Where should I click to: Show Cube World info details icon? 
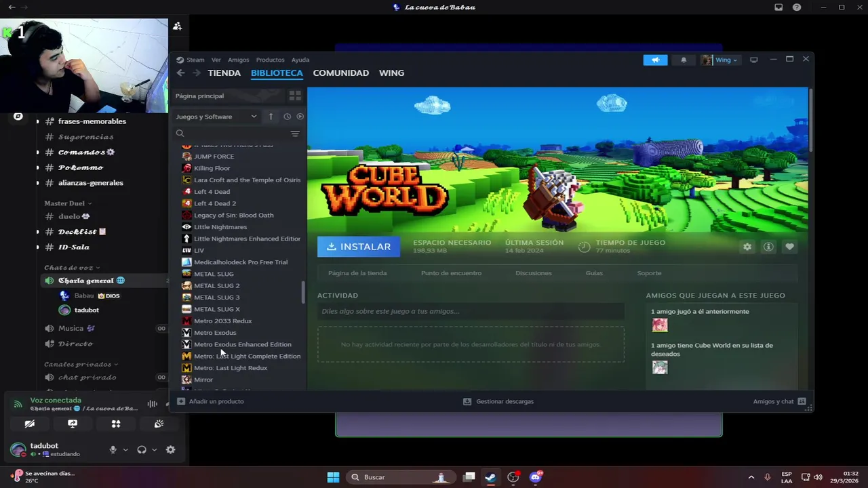point(768,247)
